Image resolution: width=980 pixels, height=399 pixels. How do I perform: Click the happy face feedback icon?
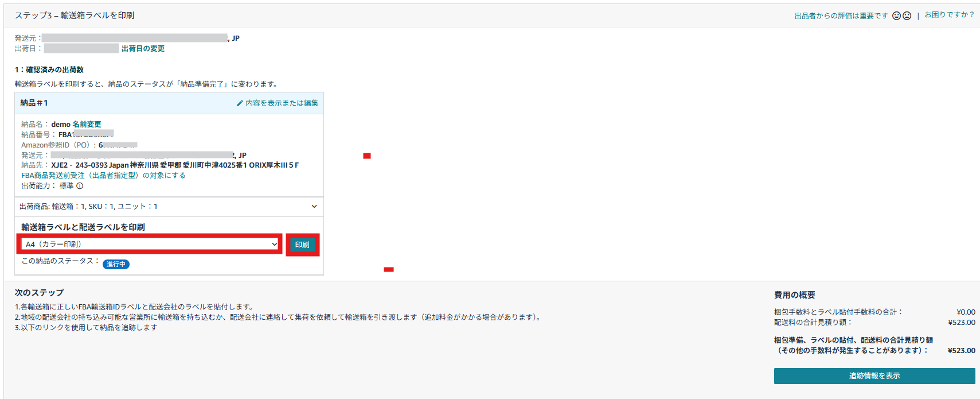[896, 16]
